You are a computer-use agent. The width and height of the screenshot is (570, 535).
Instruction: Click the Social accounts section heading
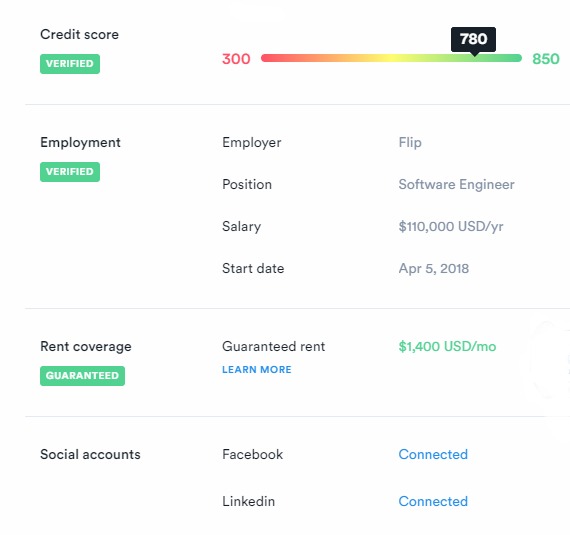click(x=90, y=454)
